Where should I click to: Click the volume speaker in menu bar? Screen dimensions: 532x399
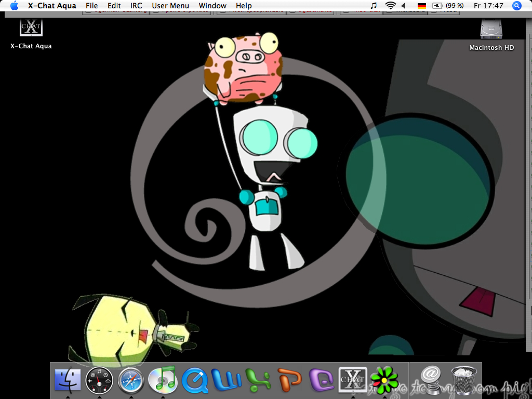pyautogui.click(x=406, y=6)
